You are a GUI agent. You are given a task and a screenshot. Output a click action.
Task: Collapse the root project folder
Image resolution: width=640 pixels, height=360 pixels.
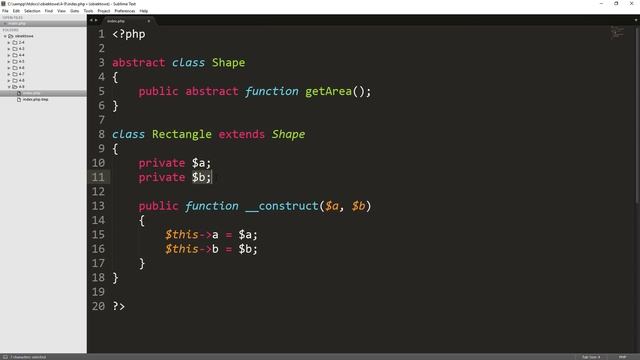click(5, 36)
